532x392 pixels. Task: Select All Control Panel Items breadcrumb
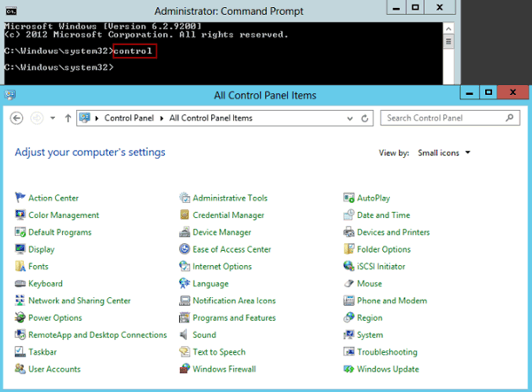pyautogui.click(x=211, y=118)
